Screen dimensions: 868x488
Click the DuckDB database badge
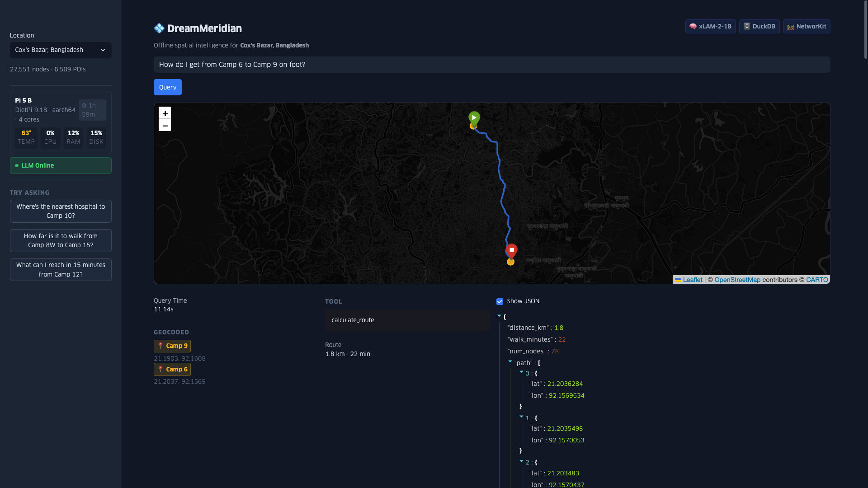coord(759,27)
